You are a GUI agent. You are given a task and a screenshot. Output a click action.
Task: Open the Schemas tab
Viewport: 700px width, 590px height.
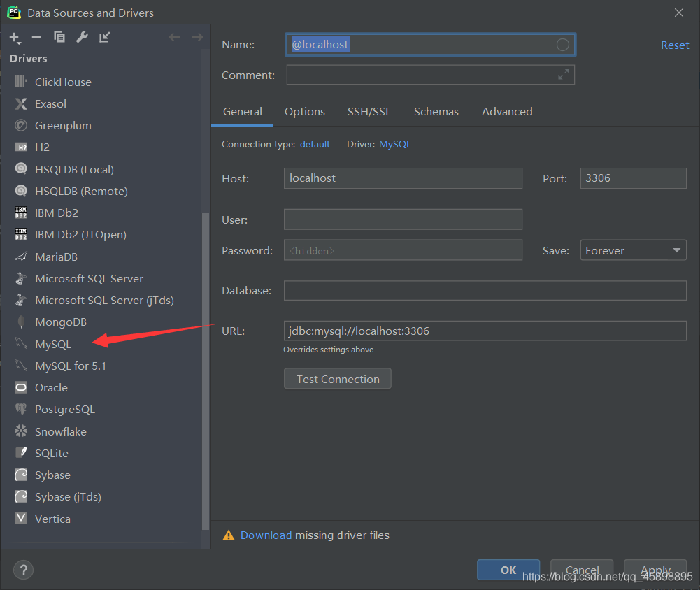point(436,112)
